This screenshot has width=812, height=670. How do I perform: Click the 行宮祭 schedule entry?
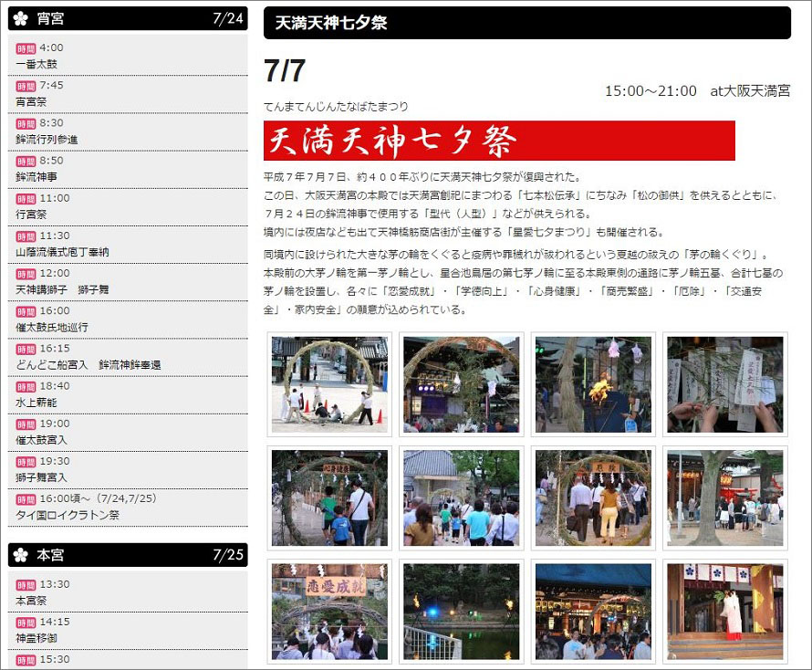click(31, 215)
